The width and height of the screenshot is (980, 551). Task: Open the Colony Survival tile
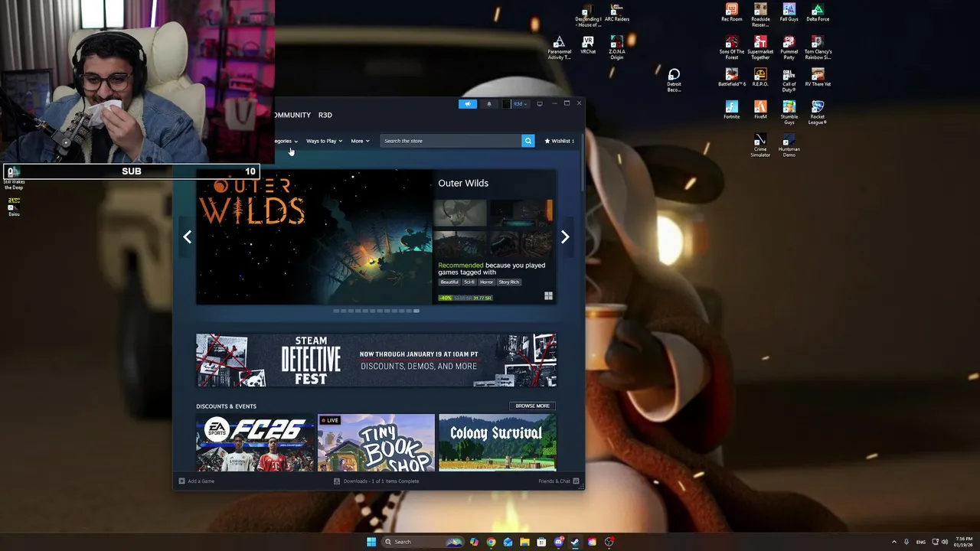[498, 442]
